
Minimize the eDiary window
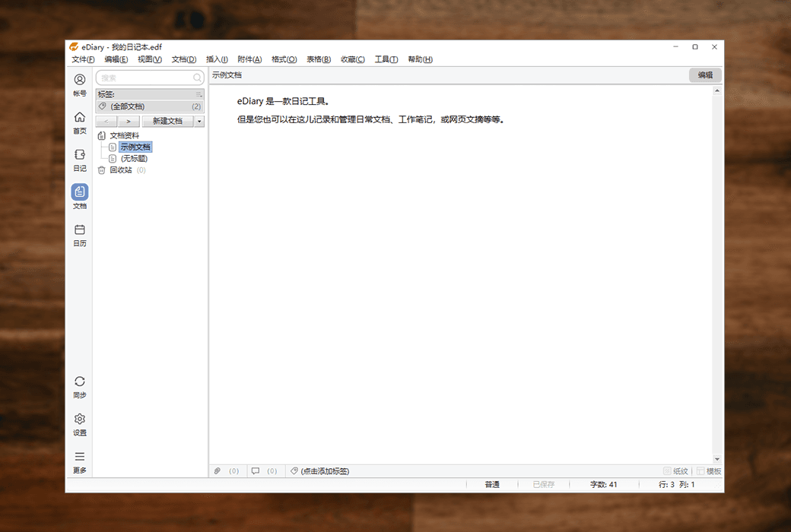(675, 47)
